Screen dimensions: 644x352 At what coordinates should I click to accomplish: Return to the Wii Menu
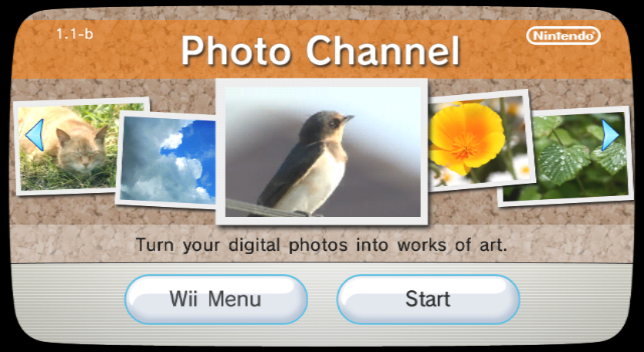tap(216, 299)
